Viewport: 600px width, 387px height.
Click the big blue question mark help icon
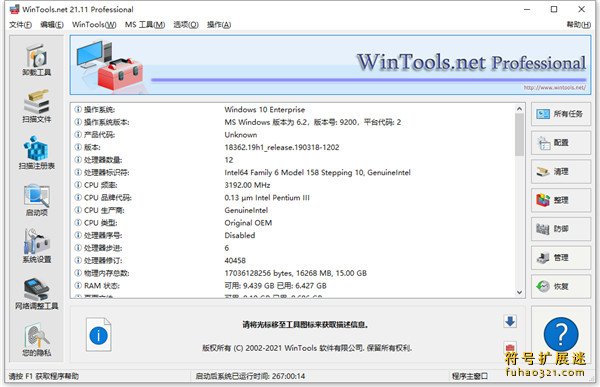[x=561, y=334]
